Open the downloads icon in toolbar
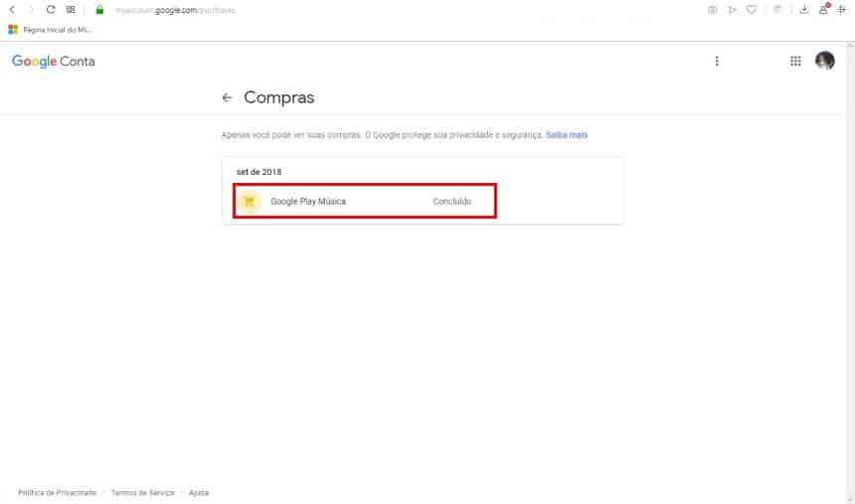The height and width of the screenshot is (504, 855). click(803, 10)
